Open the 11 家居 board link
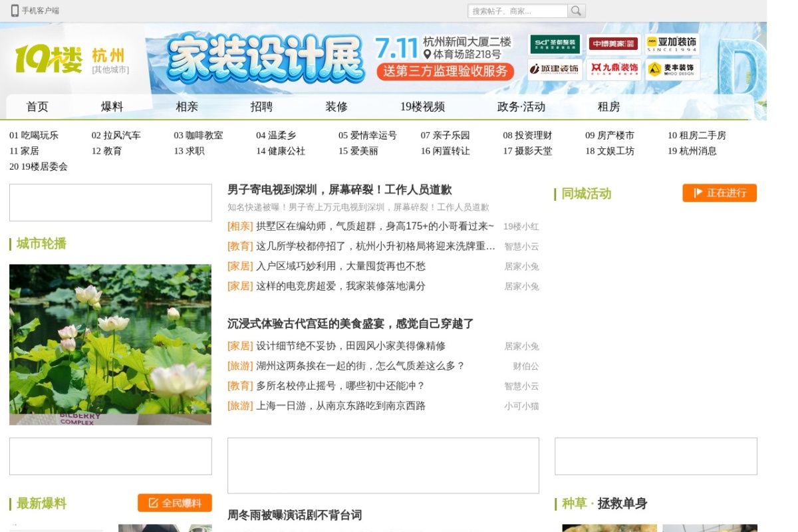 (24, 151)
